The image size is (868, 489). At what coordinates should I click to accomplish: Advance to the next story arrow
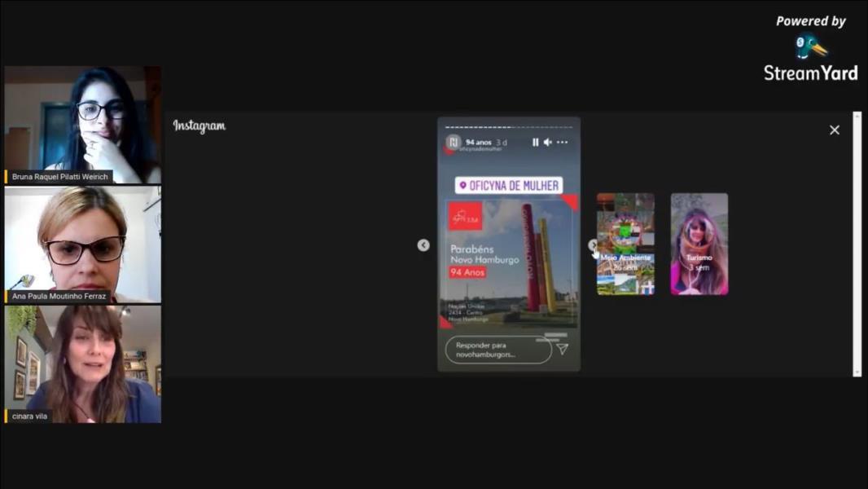593,244
